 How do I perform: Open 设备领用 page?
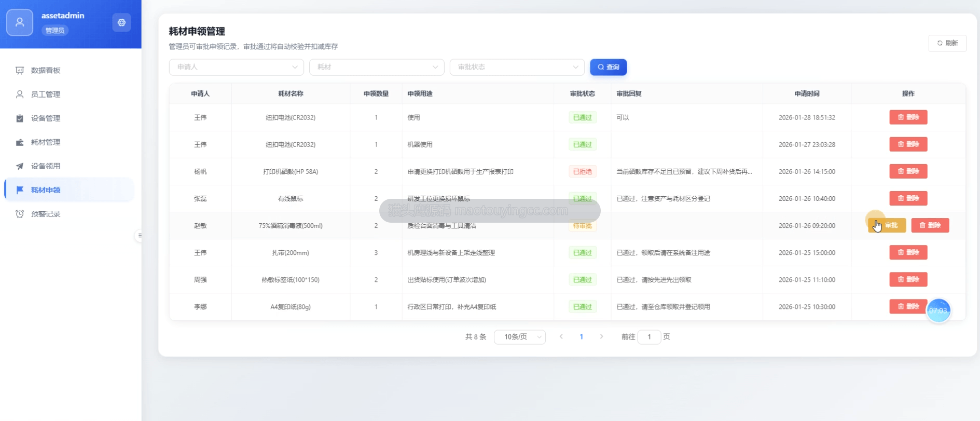tap(70, 166)
